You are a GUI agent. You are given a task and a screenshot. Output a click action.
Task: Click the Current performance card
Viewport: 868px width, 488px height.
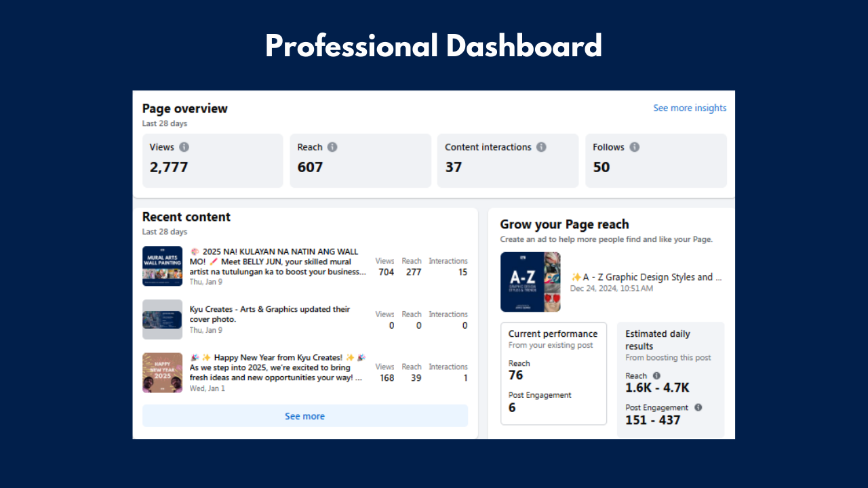click(x=553, y=373)
